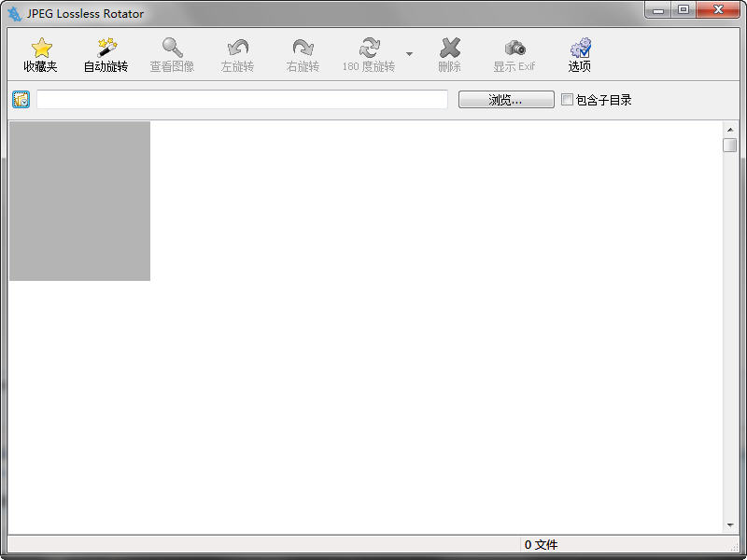This screenshot has width=747, height=560.
Task: Click the scrollbar up arrow
Action: click(730, 130)
